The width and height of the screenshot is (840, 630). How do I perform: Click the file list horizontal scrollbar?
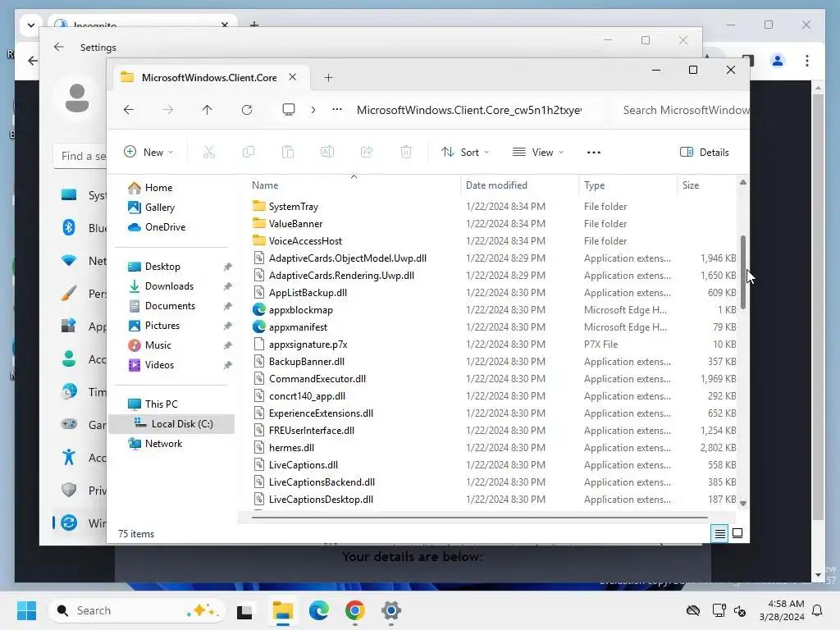[479, 518]
